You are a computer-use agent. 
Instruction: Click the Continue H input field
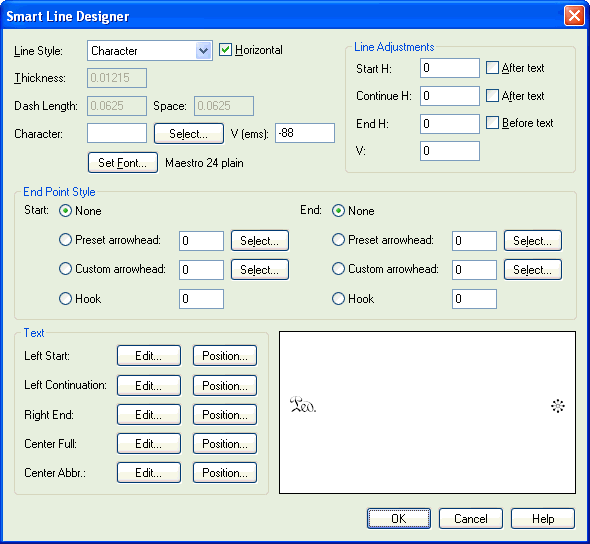(x=450, y=96)
